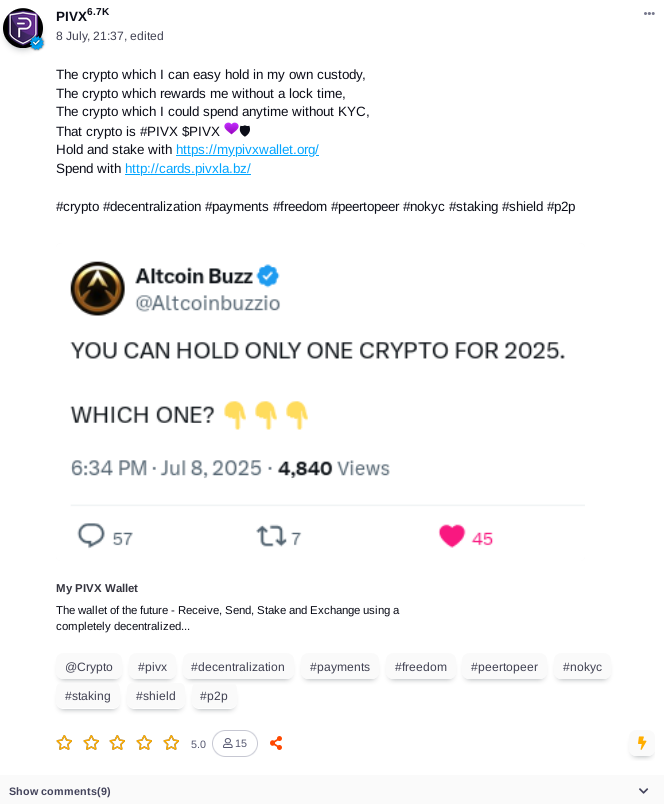Rate the post one star
Screen dimensions: 664x804
(x=64, y=743)
